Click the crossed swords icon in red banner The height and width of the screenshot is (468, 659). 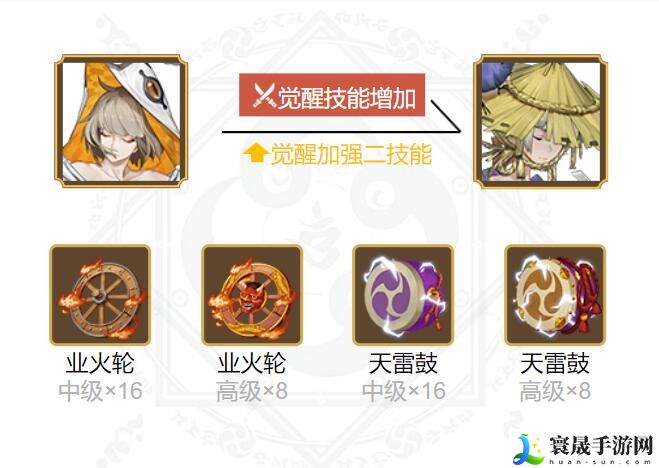coord(264,95)
